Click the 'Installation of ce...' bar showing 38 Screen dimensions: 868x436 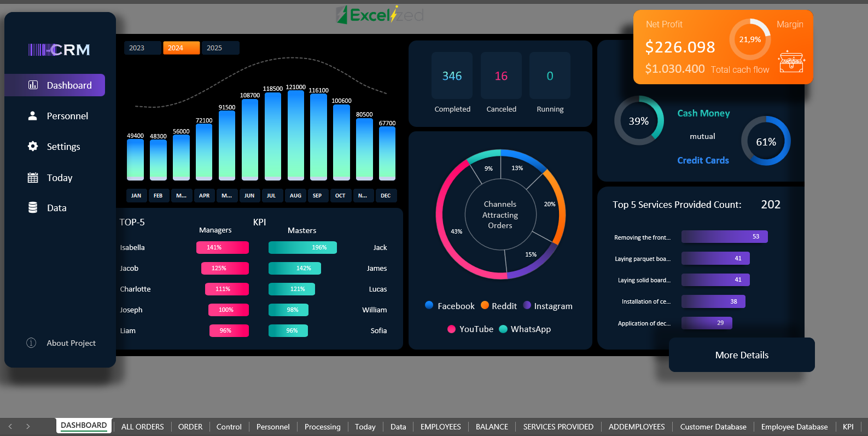713,301
